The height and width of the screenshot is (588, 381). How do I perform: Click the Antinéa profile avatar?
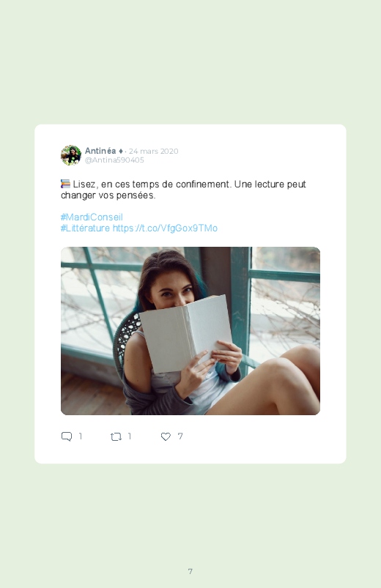click(x=71, y=155)
